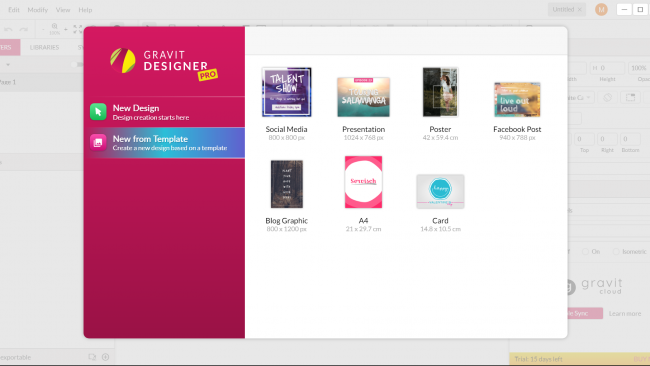Select the Facebook Post template thumbnail
The image size is (650, 366).
click(517, 99)
